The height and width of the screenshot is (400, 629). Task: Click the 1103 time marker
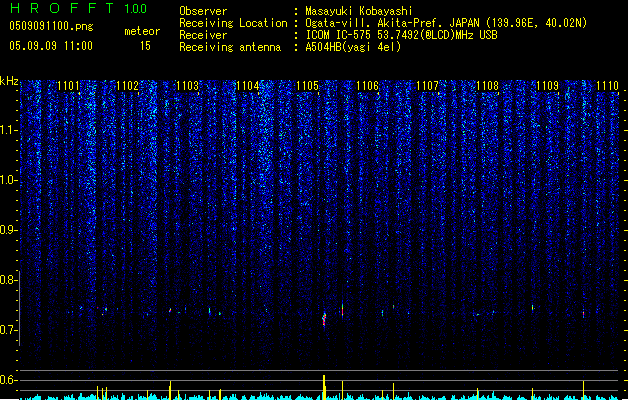(187, 85)
